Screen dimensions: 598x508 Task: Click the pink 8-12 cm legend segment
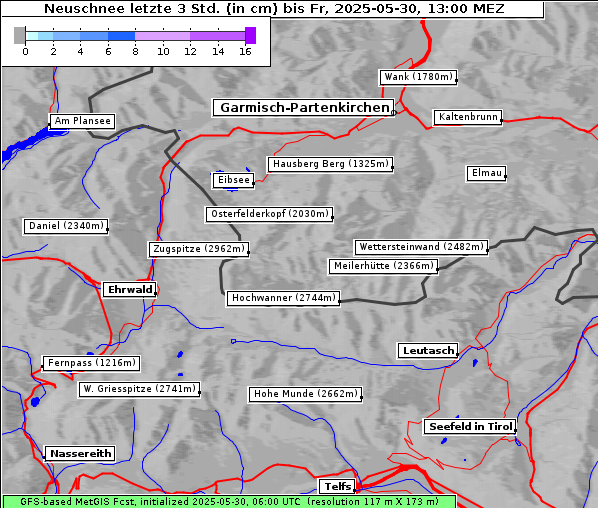tap(162, 36)
